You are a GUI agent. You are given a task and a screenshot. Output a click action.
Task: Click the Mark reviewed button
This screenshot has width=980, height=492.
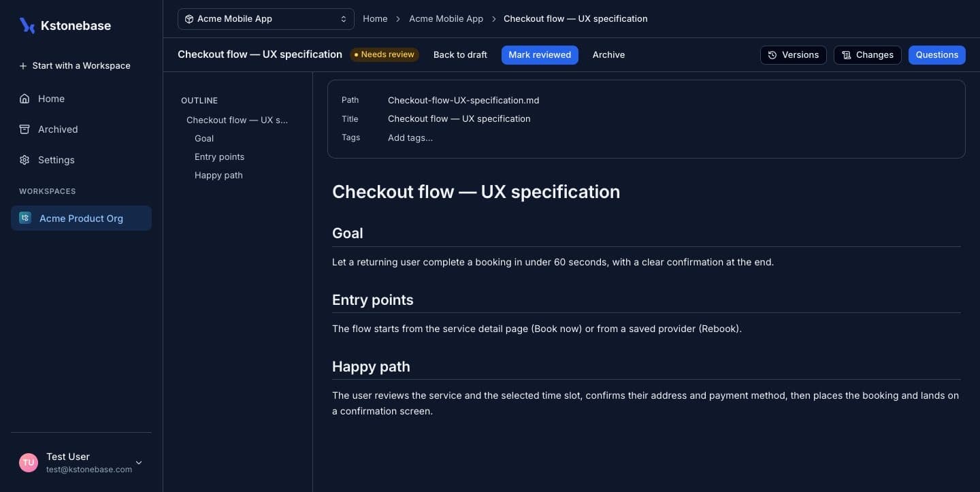pyautogui.click(x=540, y=55)
